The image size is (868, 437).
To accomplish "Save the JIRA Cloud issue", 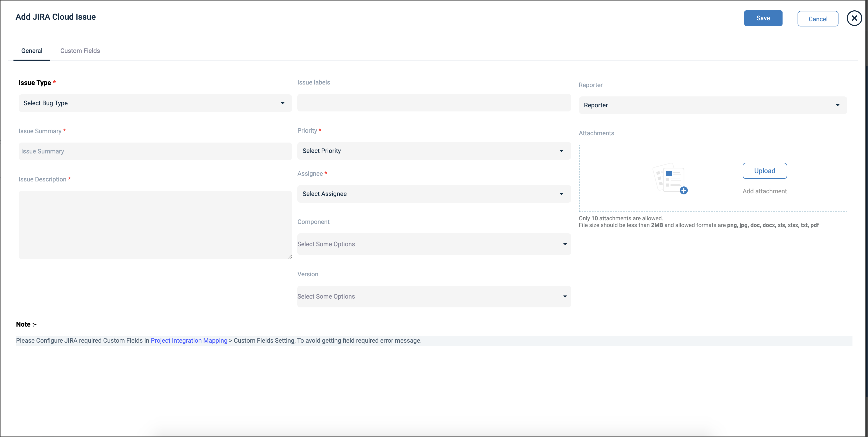I will coord(763,18).
